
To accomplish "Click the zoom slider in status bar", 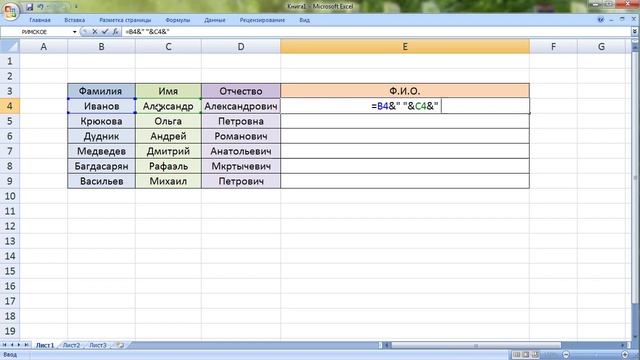I will point(595,355).
